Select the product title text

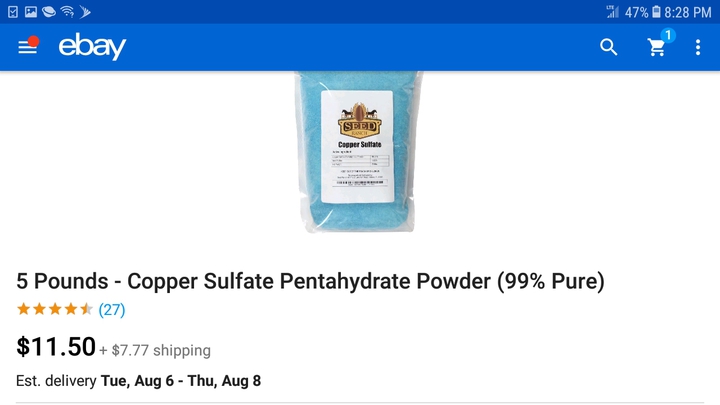tap(310, 281)
